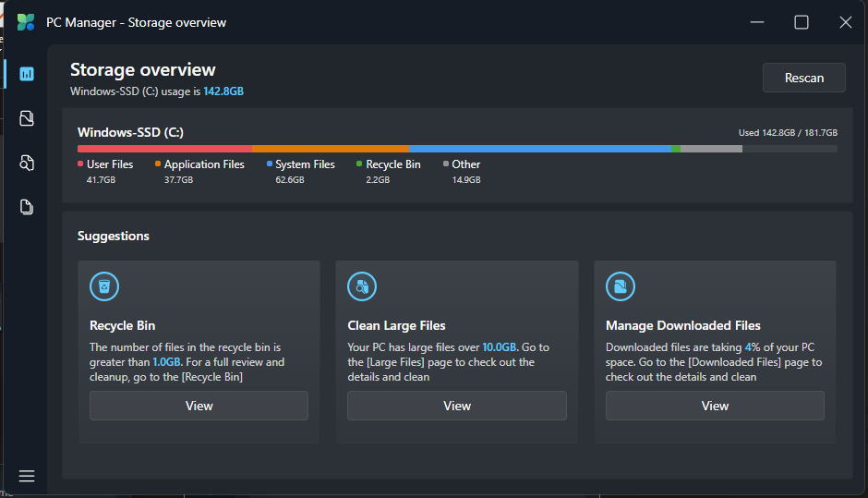
Task: Open the disk analysis icon in sidebar
Action: [27, 118]
